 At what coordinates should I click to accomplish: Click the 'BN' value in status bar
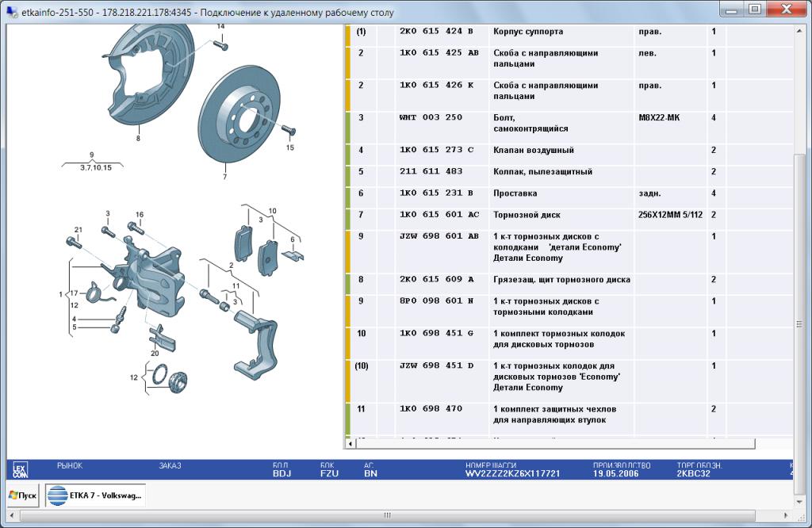(370, 473)
